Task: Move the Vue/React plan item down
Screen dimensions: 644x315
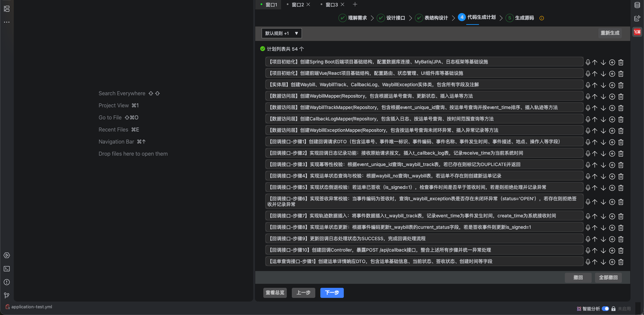Action: pos(603,73)
